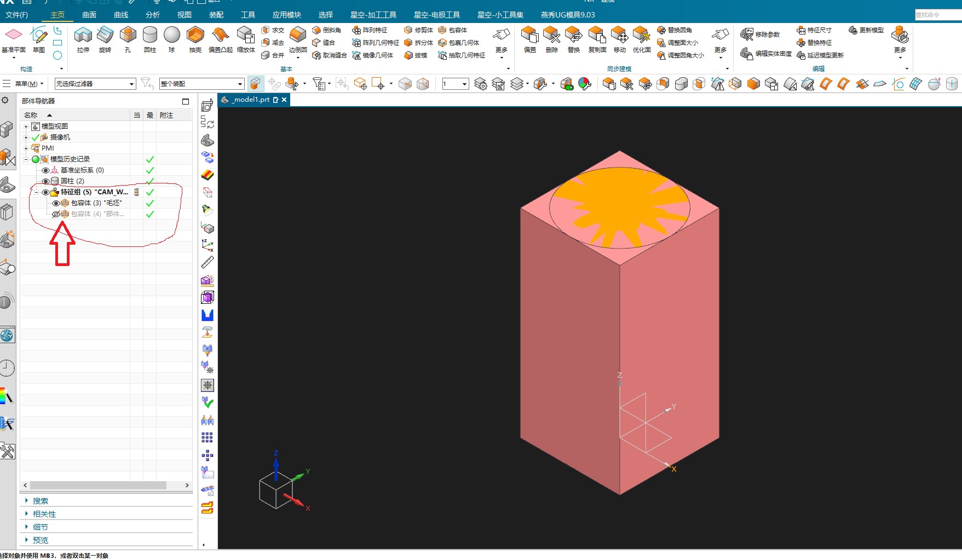This screenshot has height=560, width=962.
Task: Hide 包容体 (3) "毛坯" via eye icon
Action: (x=56, y=203)
